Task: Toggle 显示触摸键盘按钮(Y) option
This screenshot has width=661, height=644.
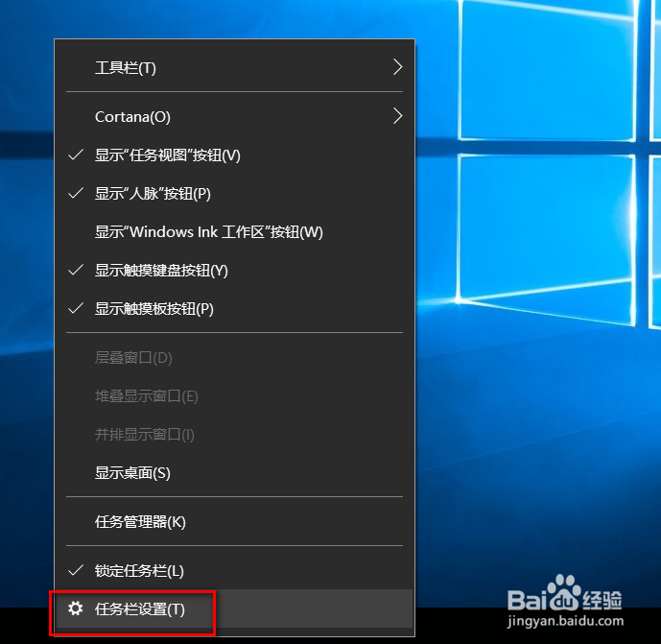Action: click(x=234, y=271)
